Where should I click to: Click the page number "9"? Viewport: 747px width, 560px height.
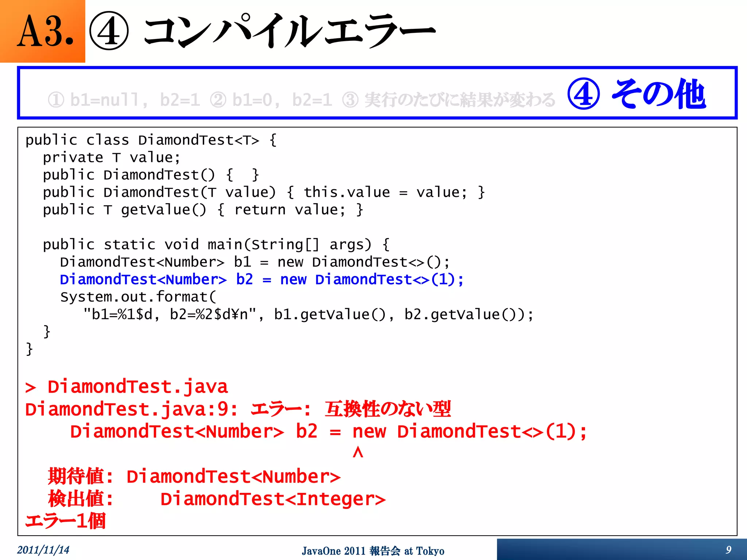[728, 550]
